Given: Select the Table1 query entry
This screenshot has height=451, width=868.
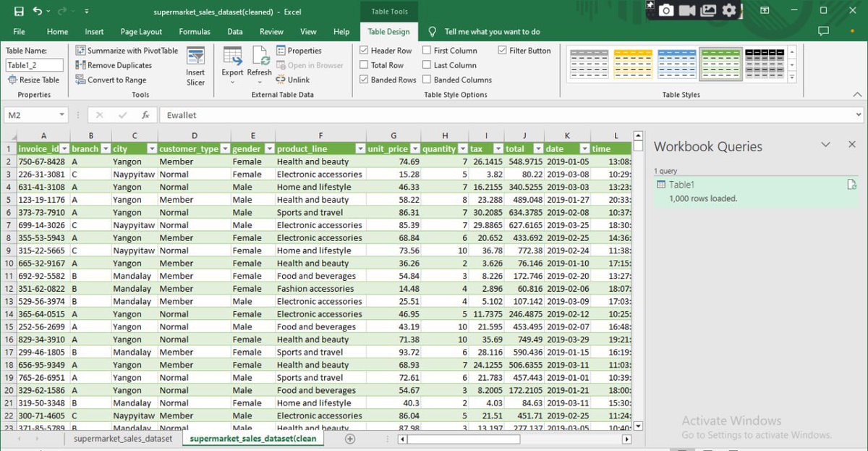Looking at the screenshot, I should tap(757, 192).
